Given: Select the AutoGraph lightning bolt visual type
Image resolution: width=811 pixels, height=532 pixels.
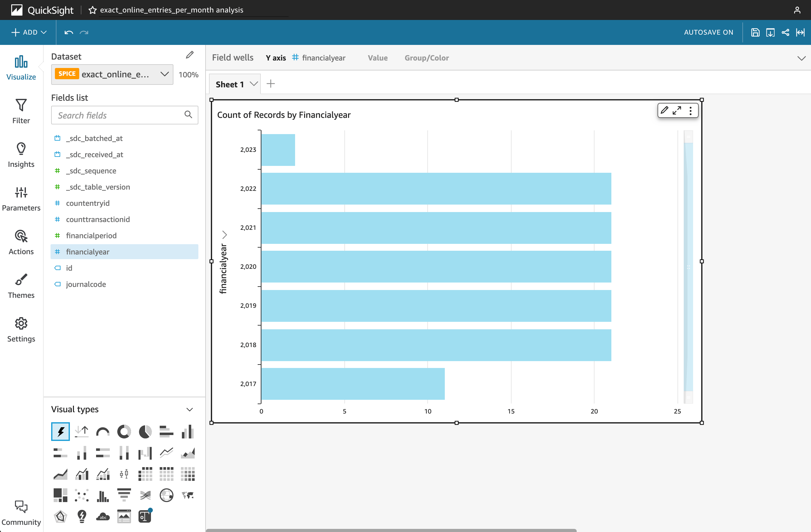Looking at the screenshot, I should 60,432.
